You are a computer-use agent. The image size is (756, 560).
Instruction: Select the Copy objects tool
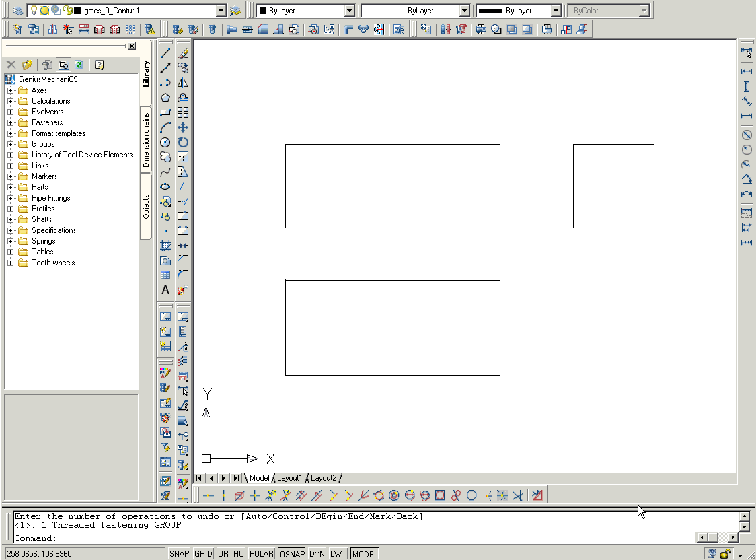tap(183, 68)
